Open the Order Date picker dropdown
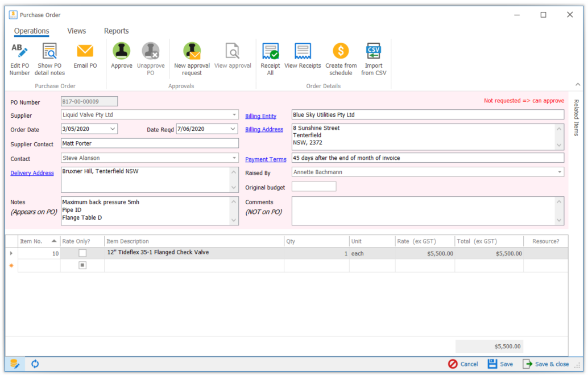Screen dimensions: 588x375 click(x=113, y=129)
